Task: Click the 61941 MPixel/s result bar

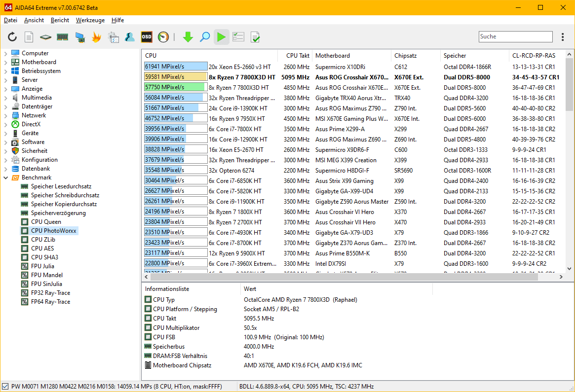Action: [x=176, y=66]
